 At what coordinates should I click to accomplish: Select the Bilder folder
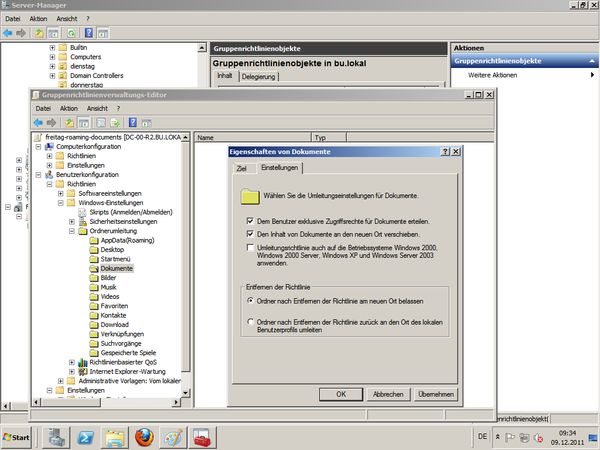108,278
